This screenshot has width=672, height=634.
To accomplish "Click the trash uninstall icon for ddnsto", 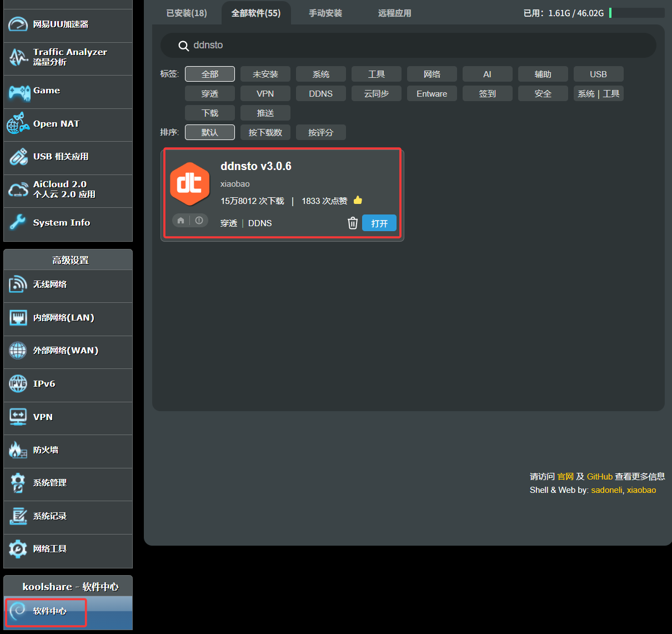I will 353,223.
